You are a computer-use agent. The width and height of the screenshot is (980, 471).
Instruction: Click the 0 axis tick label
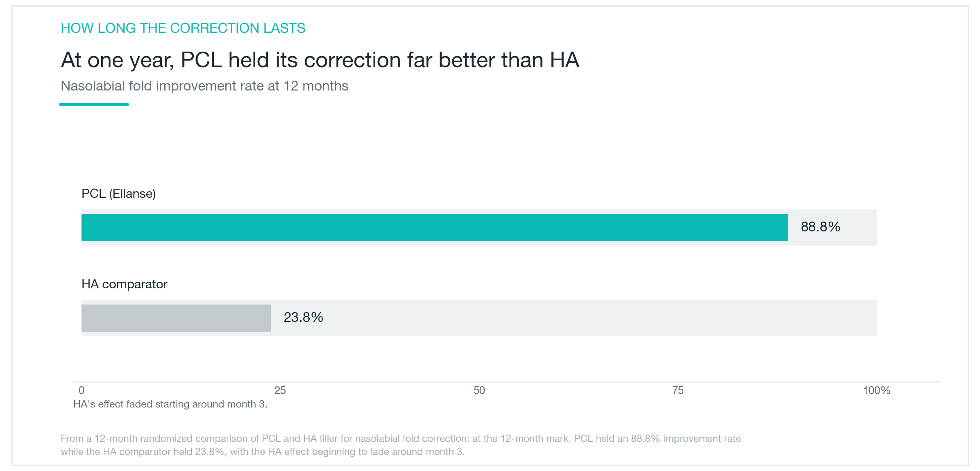[x=82, y=390]
